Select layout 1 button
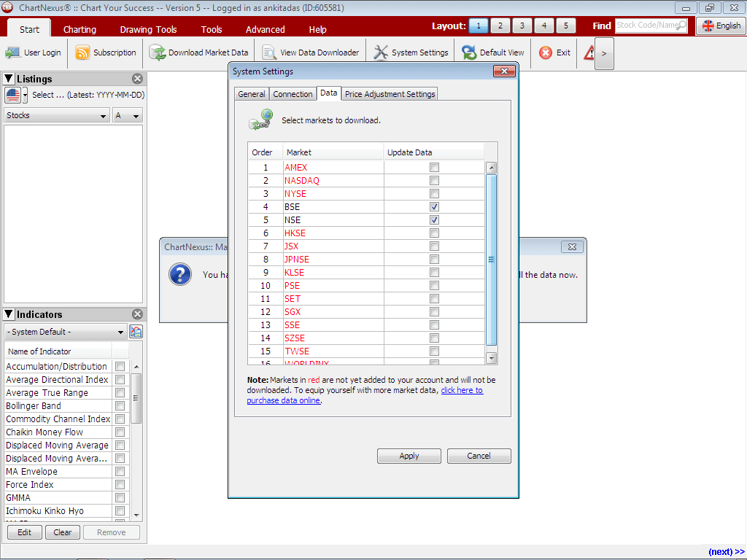This screenshot has height=560, width=747. (x=479, y=26)
